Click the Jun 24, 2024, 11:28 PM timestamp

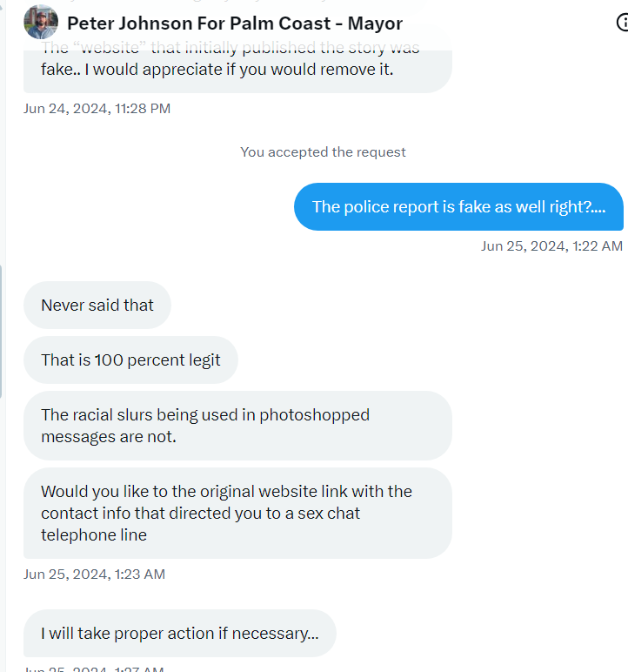[97, 109]
